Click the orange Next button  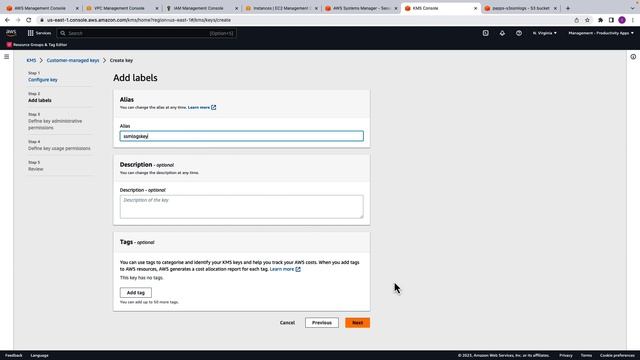[358, 323]
